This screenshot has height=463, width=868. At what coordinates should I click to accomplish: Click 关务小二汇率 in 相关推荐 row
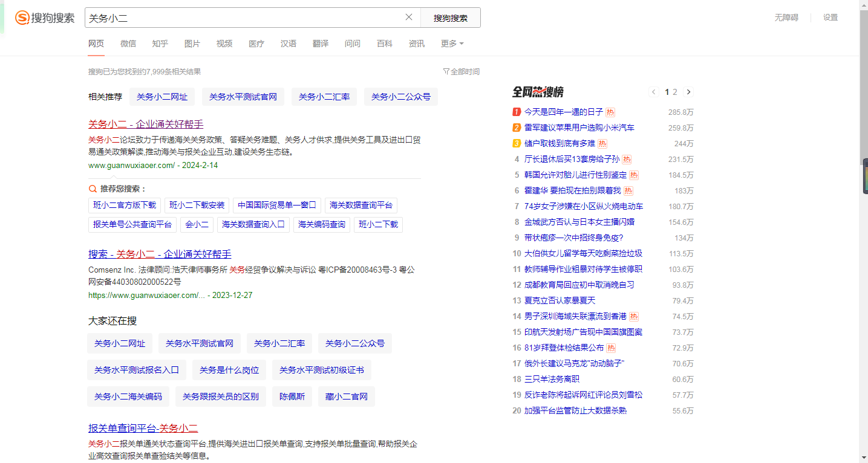(324, 97)
